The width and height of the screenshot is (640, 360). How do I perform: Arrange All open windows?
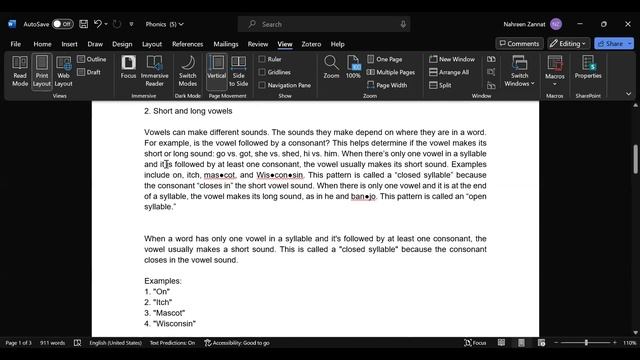coord(449,72)
